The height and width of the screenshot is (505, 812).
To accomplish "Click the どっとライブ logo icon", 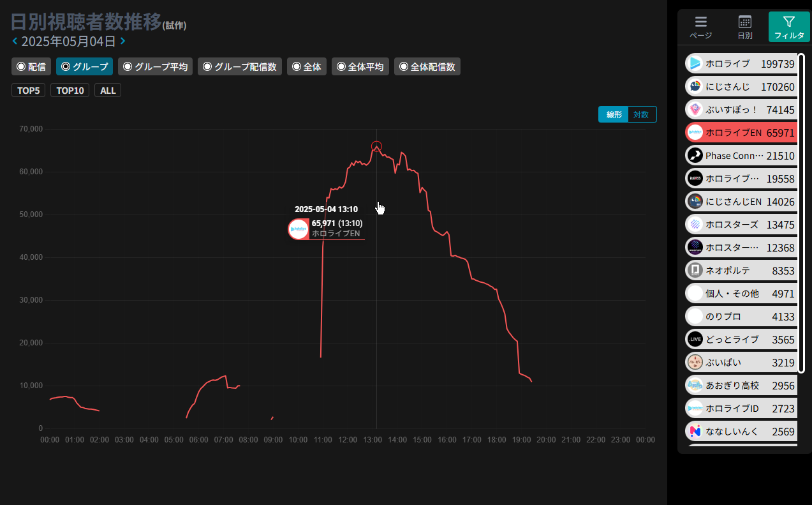I will [695, 339].
